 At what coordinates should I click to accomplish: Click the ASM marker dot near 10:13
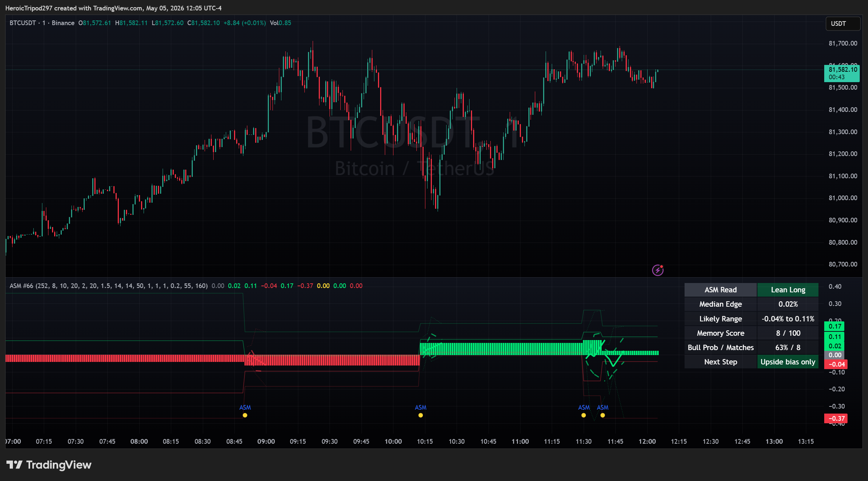(420, 415)
